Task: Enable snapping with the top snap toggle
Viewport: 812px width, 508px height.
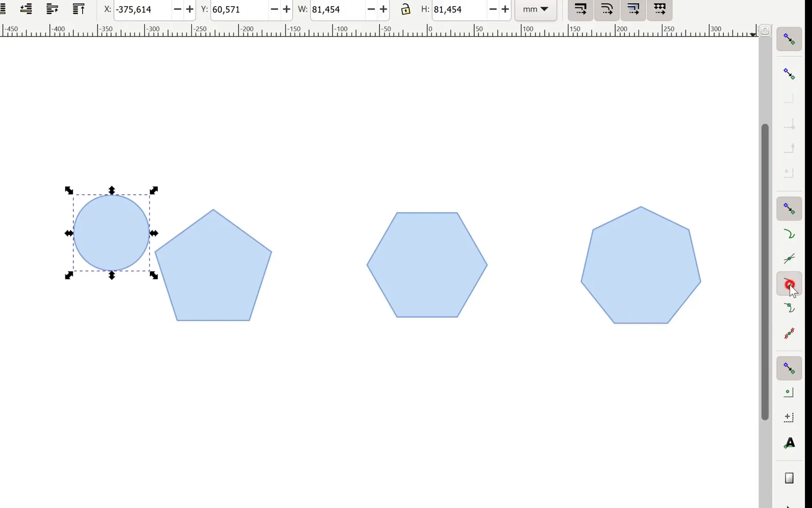Action: coord(789,40)
